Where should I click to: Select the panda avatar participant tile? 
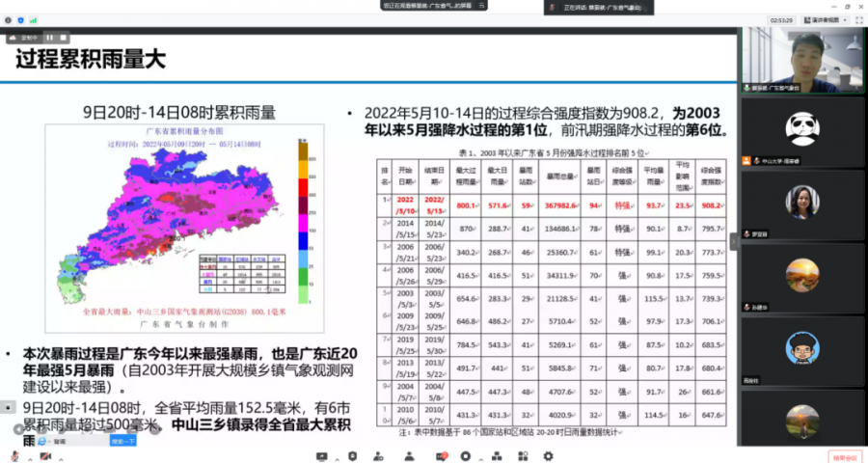pos(801,129)
